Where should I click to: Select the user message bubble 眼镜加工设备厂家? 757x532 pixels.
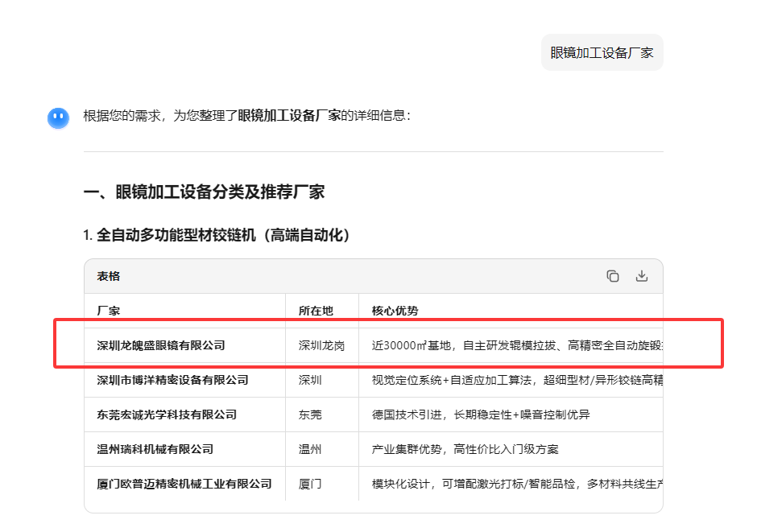point(602,52)
